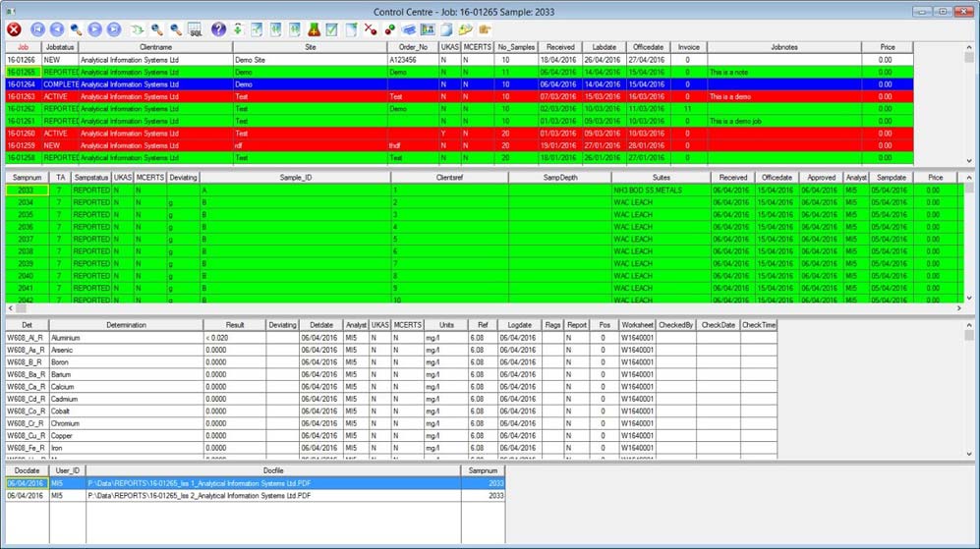
Task: Go to the last record using the toolbar arrow
Action: [x=114, y=29]
